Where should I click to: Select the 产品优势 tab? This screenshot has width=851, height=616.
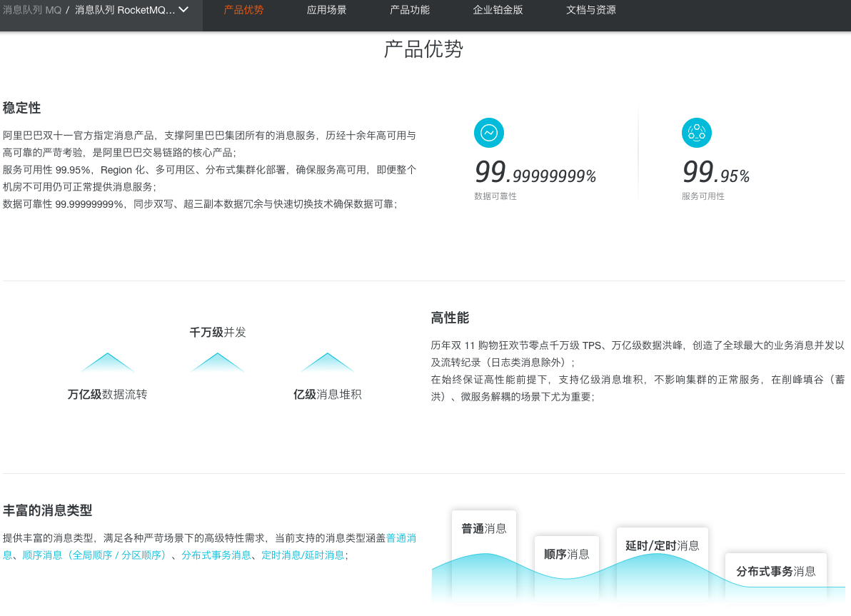pyautogui.click(x=243, y=10)
